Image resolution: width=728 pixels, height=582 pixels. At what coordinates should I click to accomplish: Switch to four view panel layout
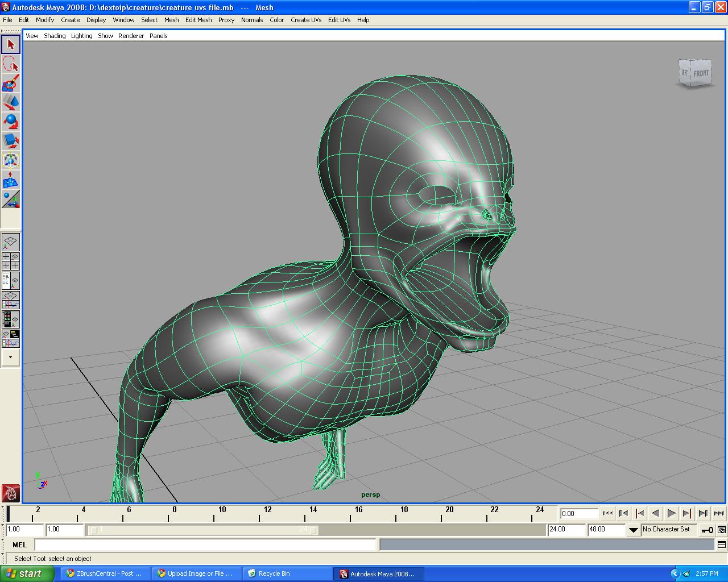tap(11, 261)
